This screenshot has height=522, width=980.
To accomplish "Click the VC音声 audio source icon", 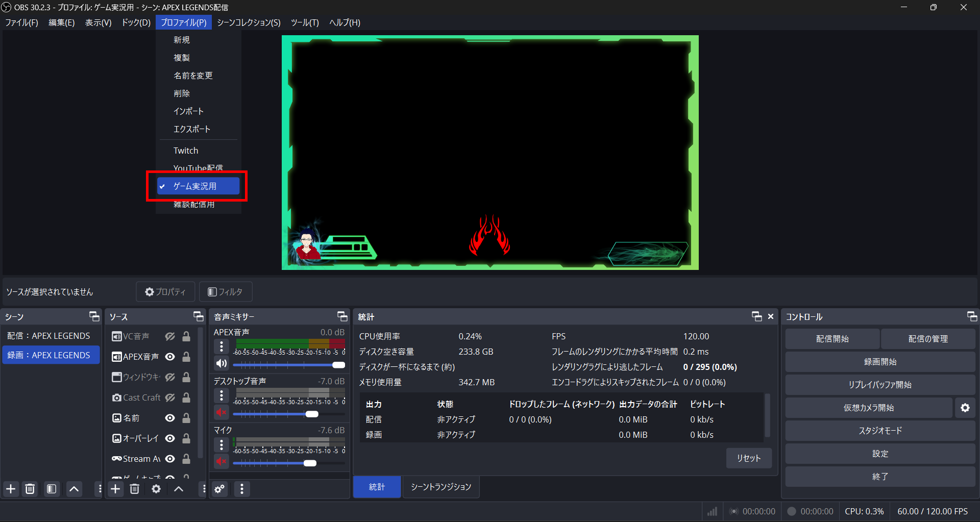I will coord(116,336).
